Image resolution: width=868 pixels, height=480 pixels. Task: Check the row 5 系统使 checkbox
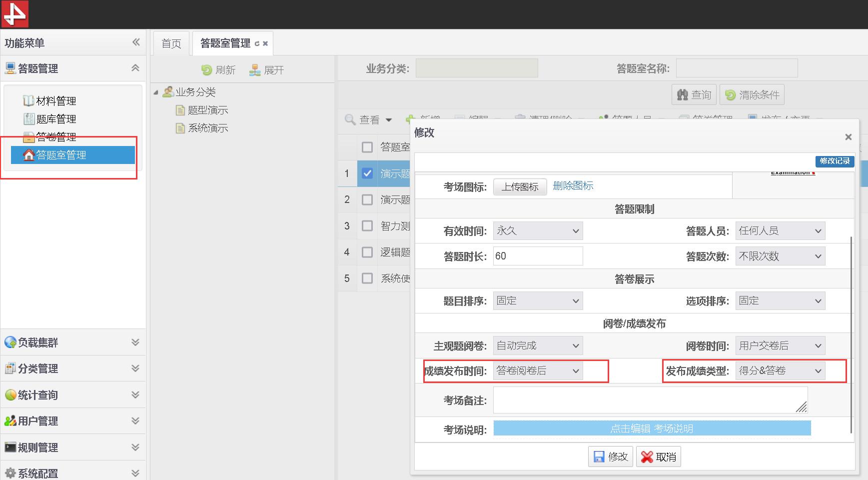(367, 278)
